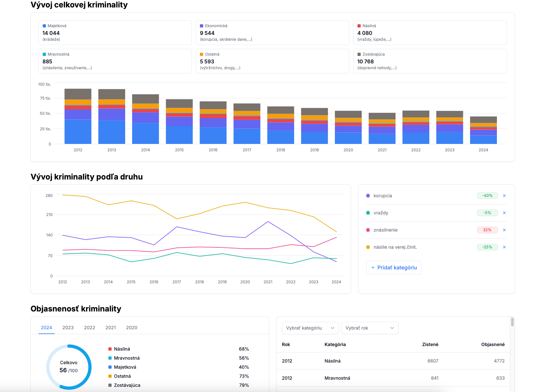This screenshot has width=549, height=392.
Task: Click the 2024 bar in stacked chart
Action: [x=483, y=130]
